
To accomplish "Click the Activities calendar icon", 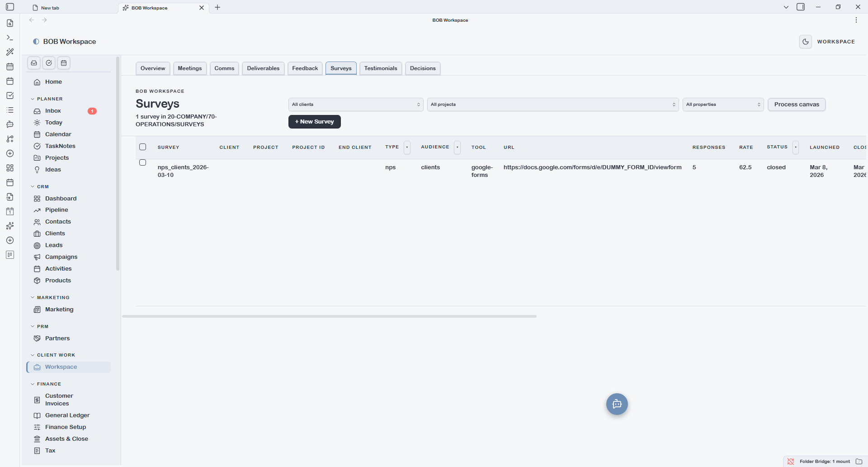I will point(37,269).
